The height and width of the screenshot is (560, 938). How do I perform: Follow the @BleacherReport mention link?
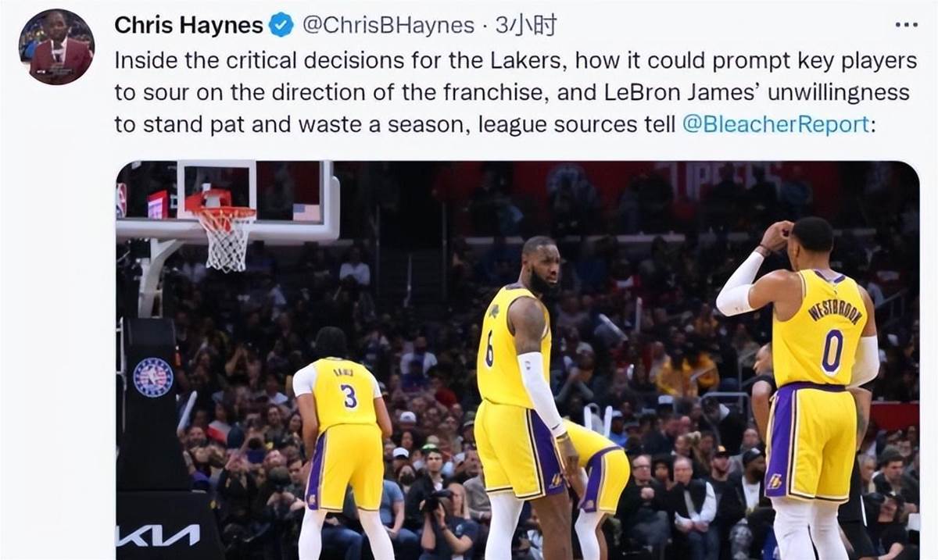pyautogui.click(x=775, y=124)
